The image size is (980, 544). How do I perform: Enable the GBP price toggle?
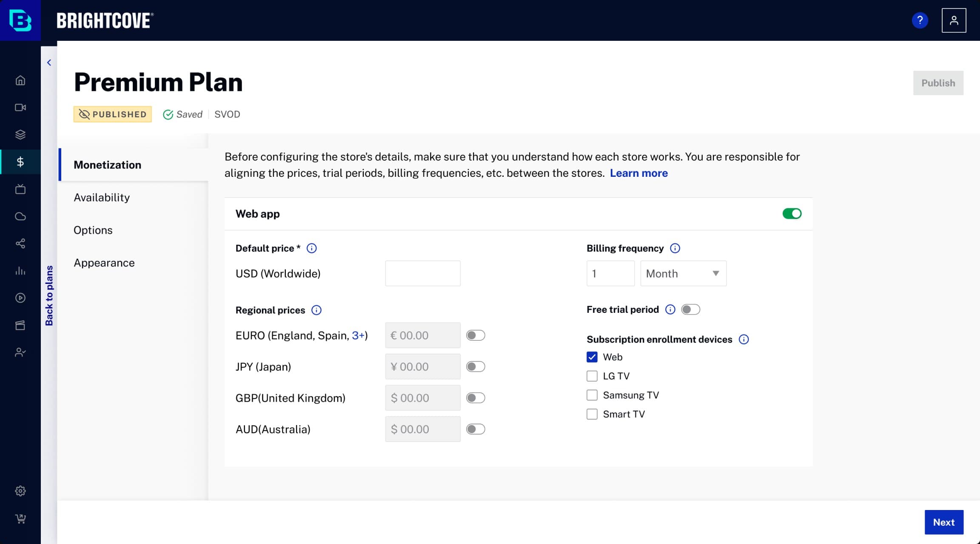click(476, 398)
